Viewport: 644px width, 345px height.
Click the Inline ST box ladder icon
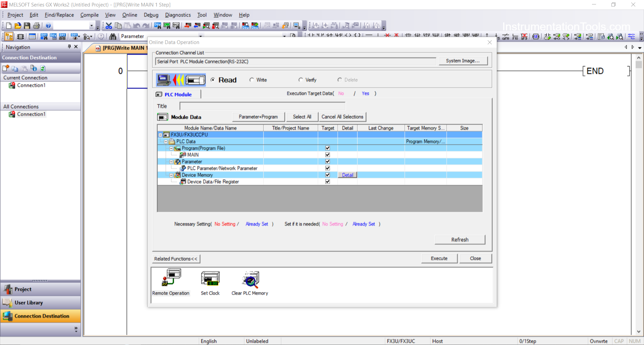(536, 37)
